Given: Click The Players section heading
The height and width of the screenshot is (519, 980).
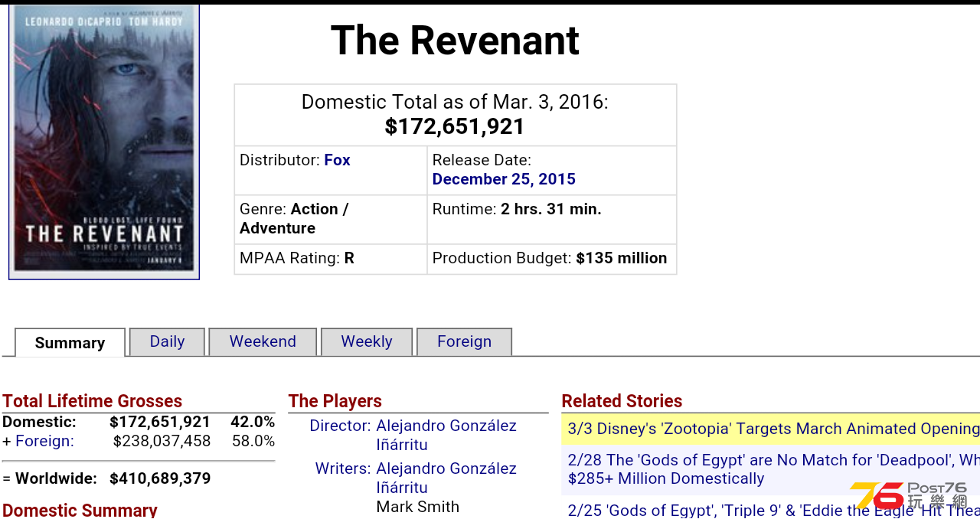Looking at the screenshot, I should tap(335, 401).
